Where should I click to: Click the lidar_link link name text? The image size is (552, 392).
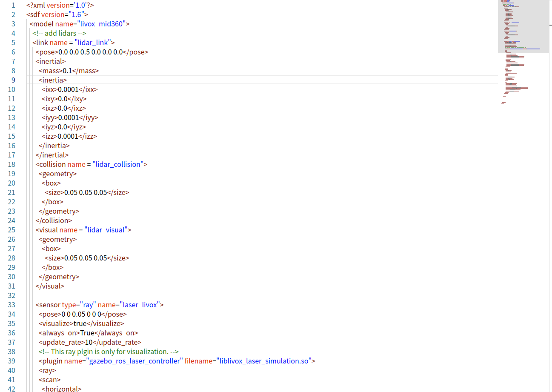click(93, 42)
